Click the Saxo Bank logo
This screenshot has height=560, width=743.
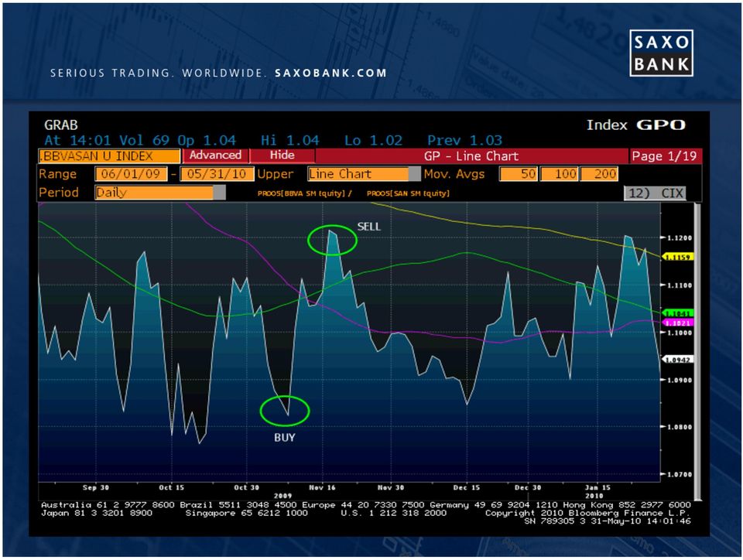[661, 53]
